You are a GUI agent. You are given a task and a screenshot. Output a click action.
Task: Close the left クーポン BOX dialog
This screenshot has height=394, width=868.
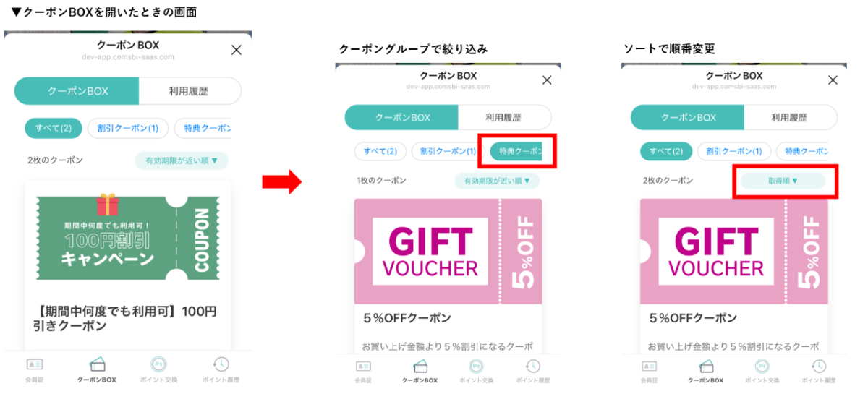236,50
